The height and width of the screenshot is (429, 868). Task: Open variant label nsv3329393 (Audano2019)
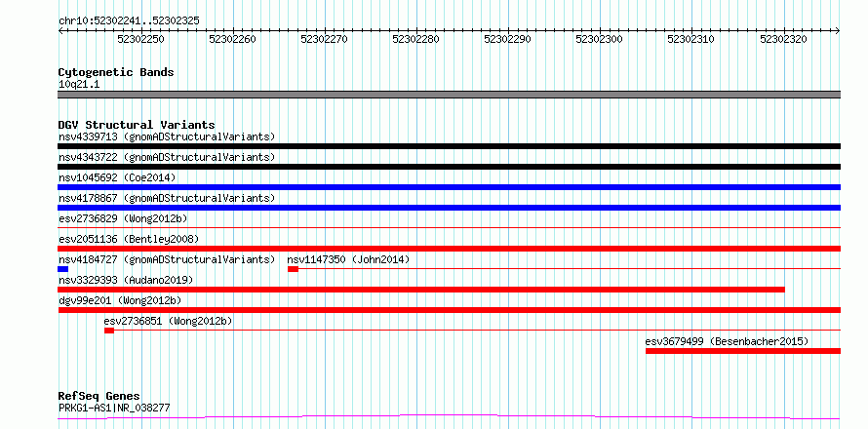[126, 280]
